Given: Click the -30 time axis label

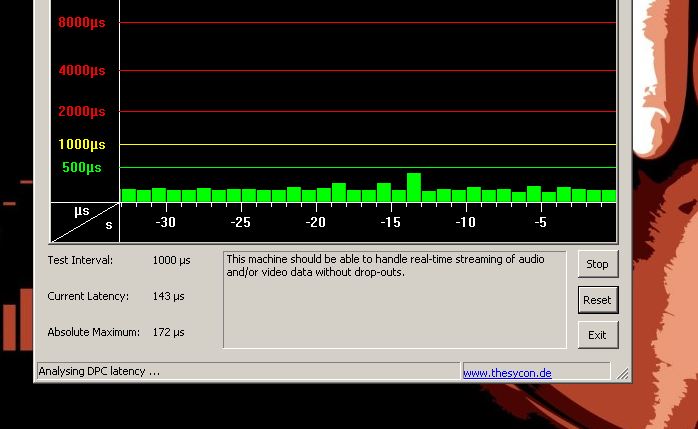Looking at the screenshot, I should coord(166,222).
